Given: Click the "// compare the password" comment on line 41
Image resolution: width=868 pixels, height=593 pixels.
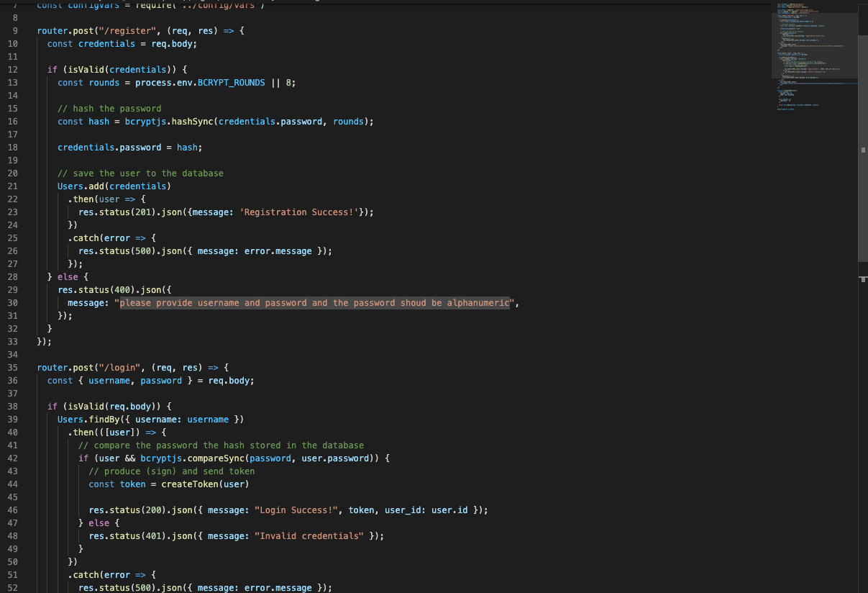Looking at the screenshot, I should (x=221, y=445).
